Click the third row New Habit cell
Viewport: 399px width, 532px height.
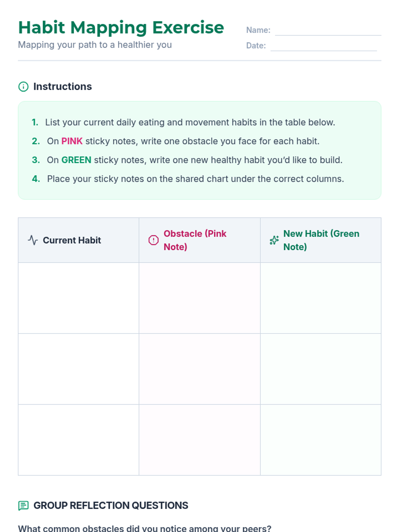pos(321,440)
